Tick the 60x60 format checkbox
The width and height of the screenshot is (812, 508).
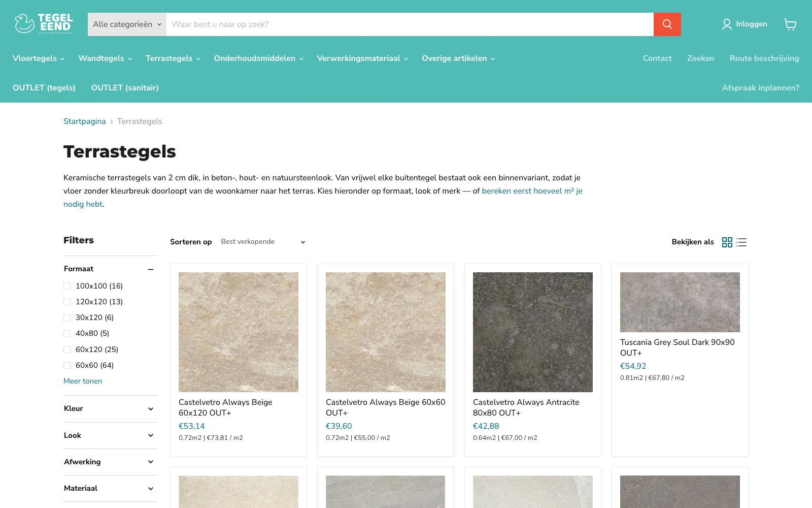pos(67,365)
